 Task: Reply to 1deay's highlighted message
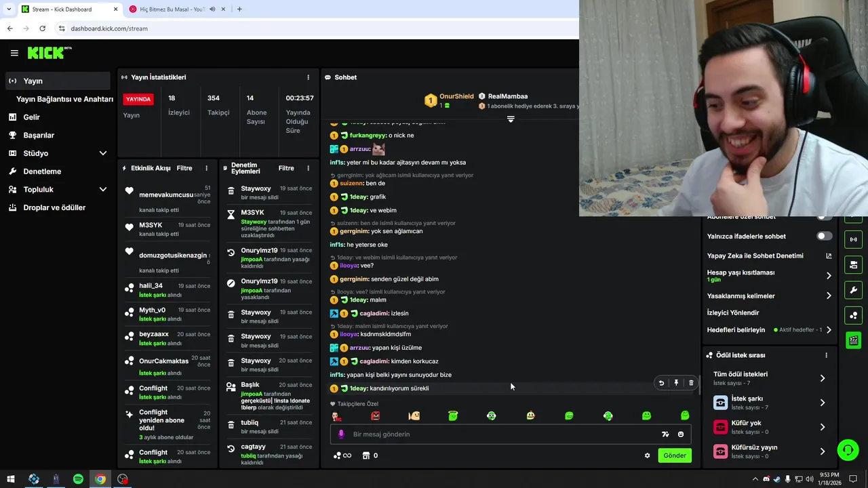click(661, 383)
